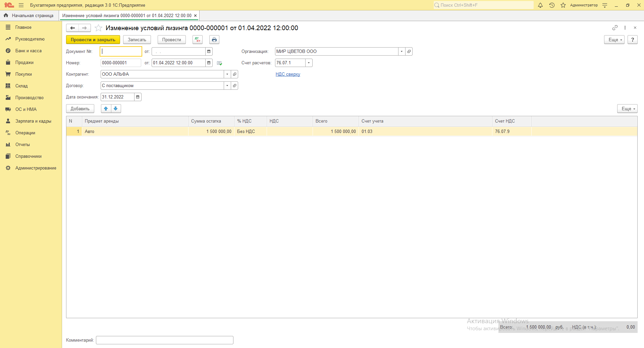Add document to favorites with star icon
The width and height of the screenshot is (644, 348).
[98, 28]
